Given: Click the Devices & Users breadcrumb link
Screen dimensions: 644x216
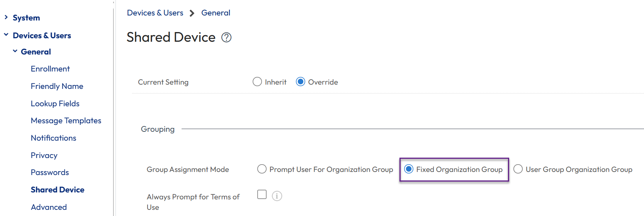Looking at the screenshot, I should [155, 13].
